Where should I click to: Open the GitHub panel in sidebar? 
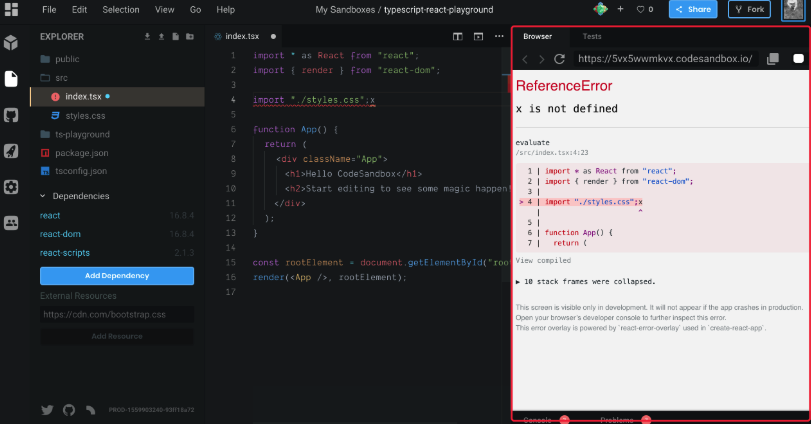coord(11,115)
